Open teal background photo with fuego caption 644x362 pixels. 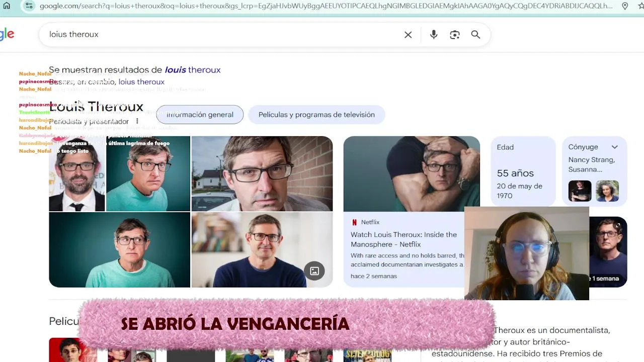click(148, 174)
